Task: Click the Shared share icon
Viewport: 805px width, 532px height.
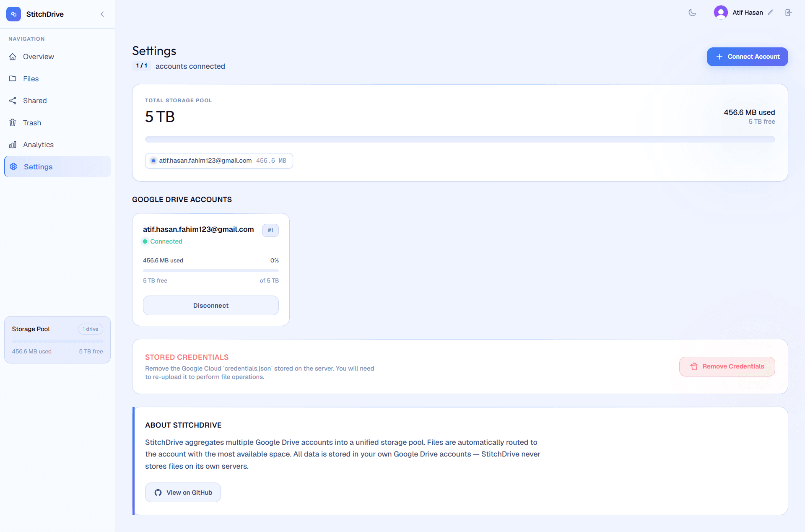Action: coord(13,101)
